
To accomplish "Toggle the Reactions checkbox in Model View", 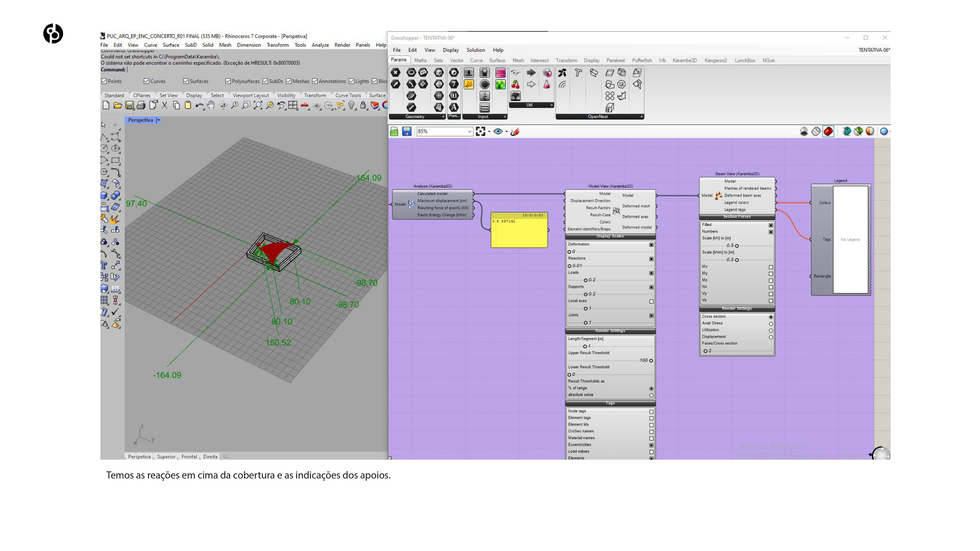I will tap(651, 259).
